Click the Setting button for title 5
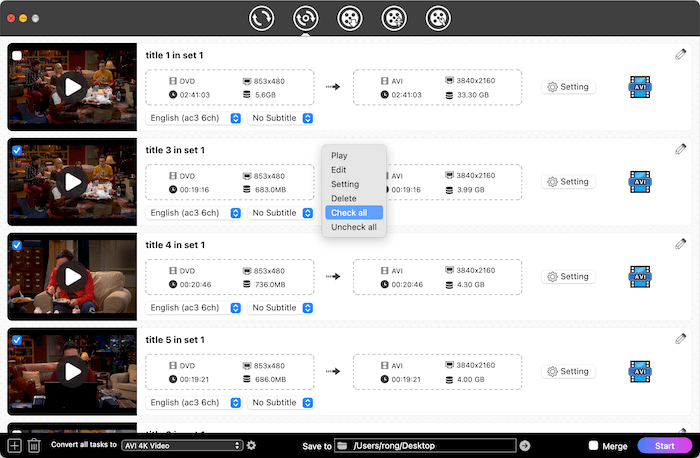The height and width of the screenshot is (458, 700). click(x=567, y=371)
